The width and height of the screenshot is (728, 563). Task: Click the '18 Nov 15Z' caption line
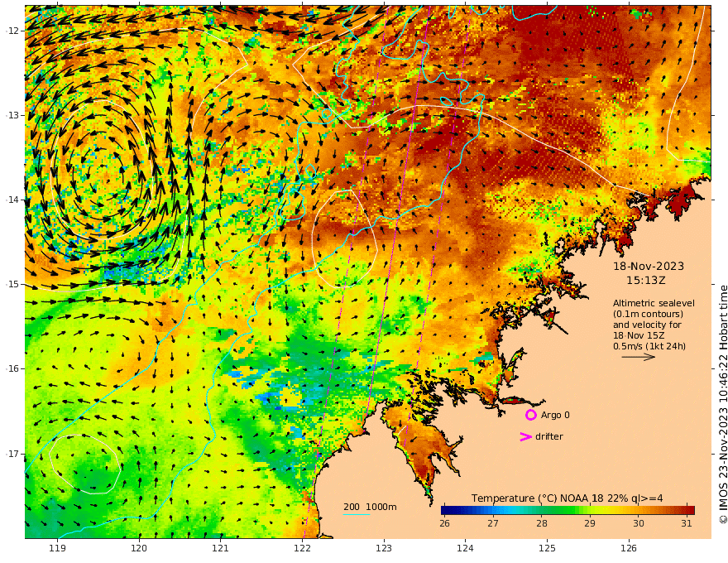coord(639,335)
